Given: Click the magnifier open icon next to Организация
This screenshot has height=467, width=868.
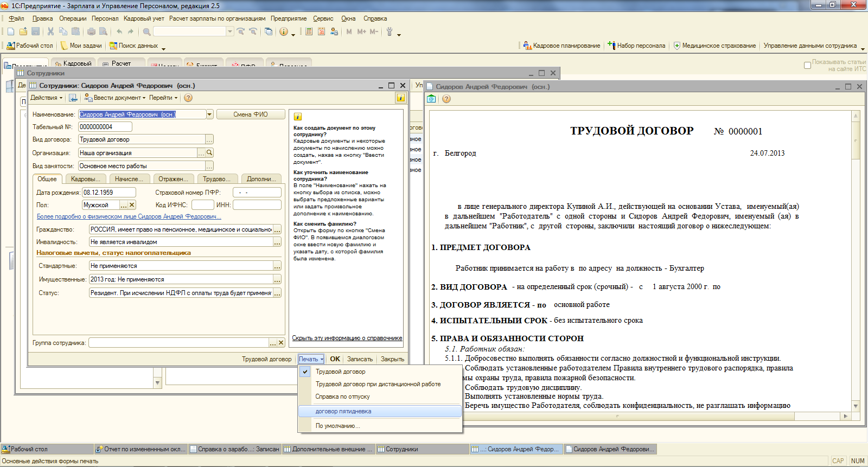Looking at the screenshot, I should coord(209,153).
